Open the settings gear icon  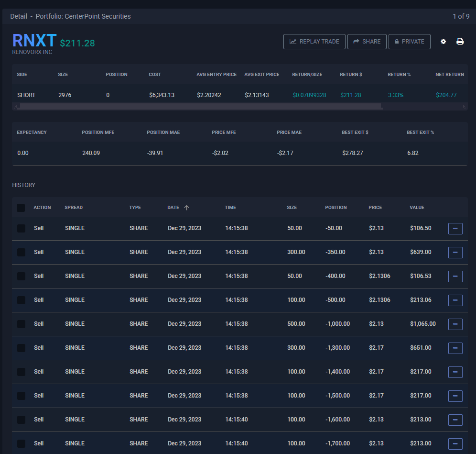tap(443, 42)
